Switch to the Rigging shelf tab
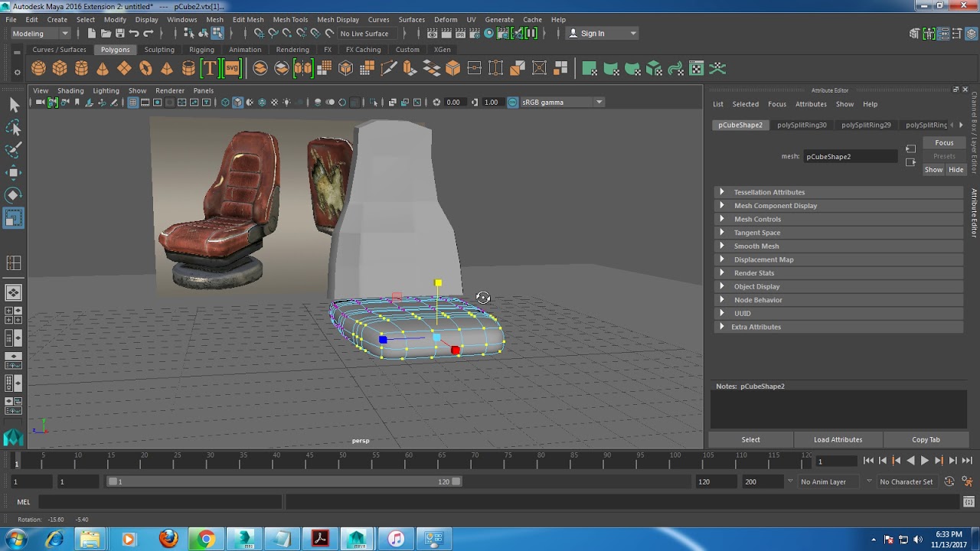The height and width of the screenshot is (551, 980). 201,49
